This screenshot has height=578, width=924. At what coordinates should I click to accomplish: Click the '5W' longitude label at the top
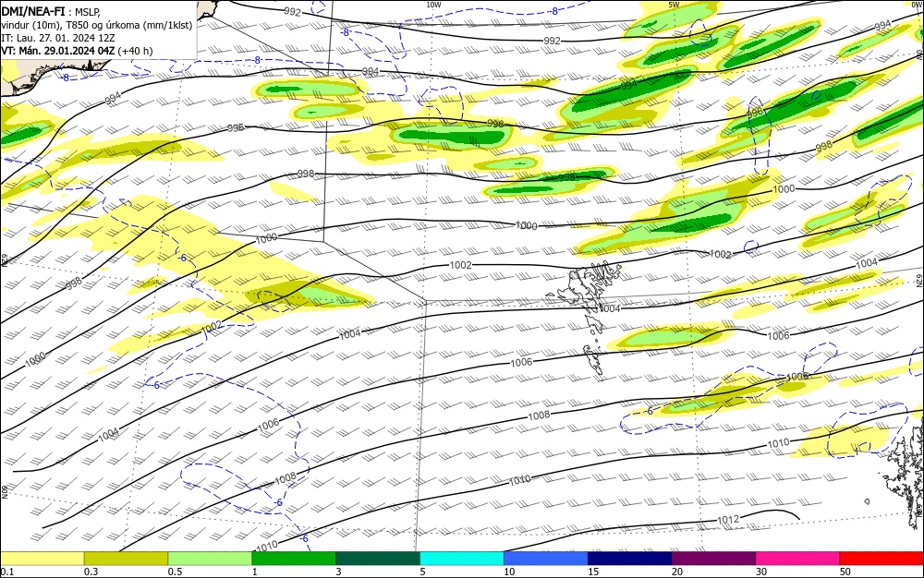[x=674, y=5]
